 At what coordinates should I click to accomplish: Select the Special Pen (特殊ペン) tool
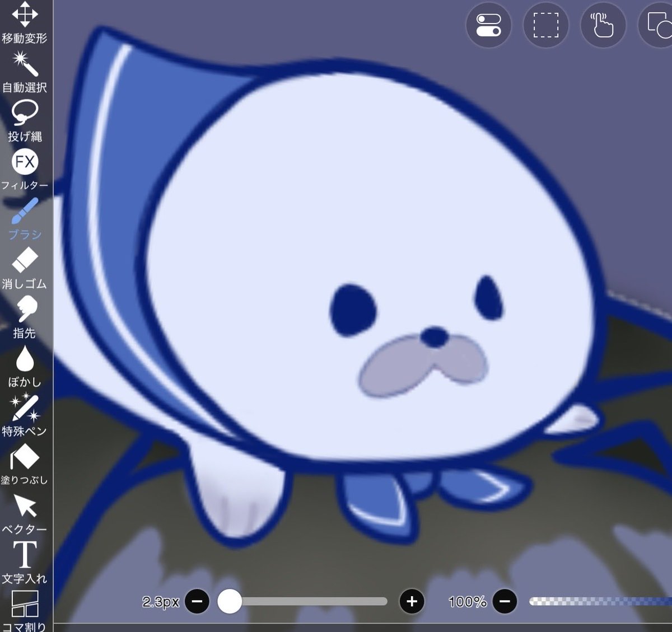pos(25,415)
